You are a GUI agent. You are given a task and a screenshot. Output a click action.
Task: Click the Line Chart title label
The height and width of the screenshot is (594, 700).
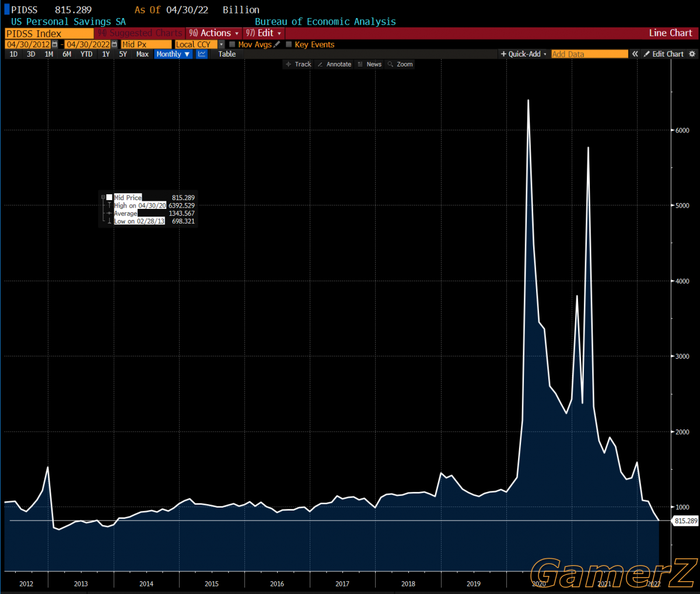click(x=670, y=33)
